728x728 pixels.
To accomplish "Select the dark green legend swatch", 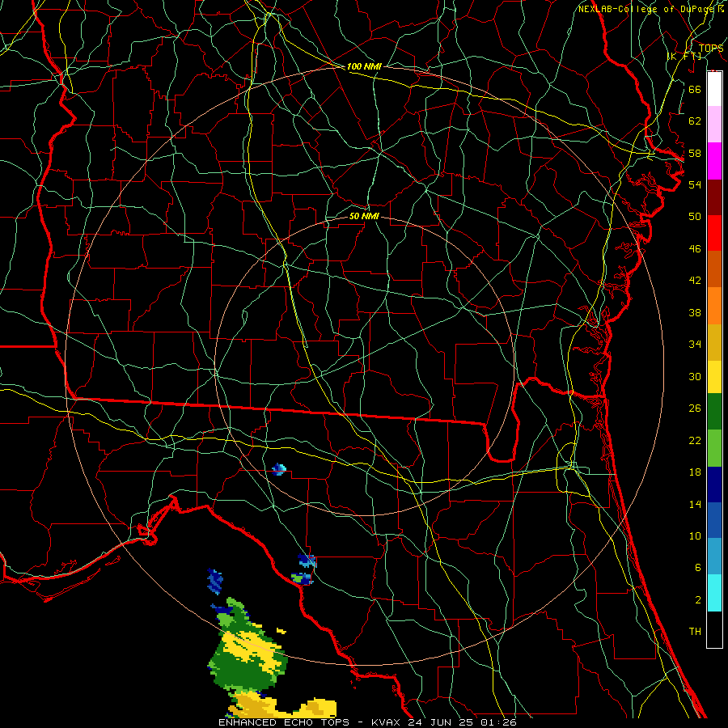I will 714,412.
